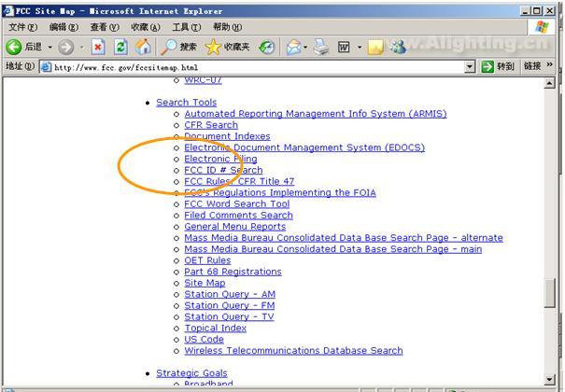Viewport: 565px width, 392px height.
Task: Click the Stop loading icon
Action: point(98,47)
